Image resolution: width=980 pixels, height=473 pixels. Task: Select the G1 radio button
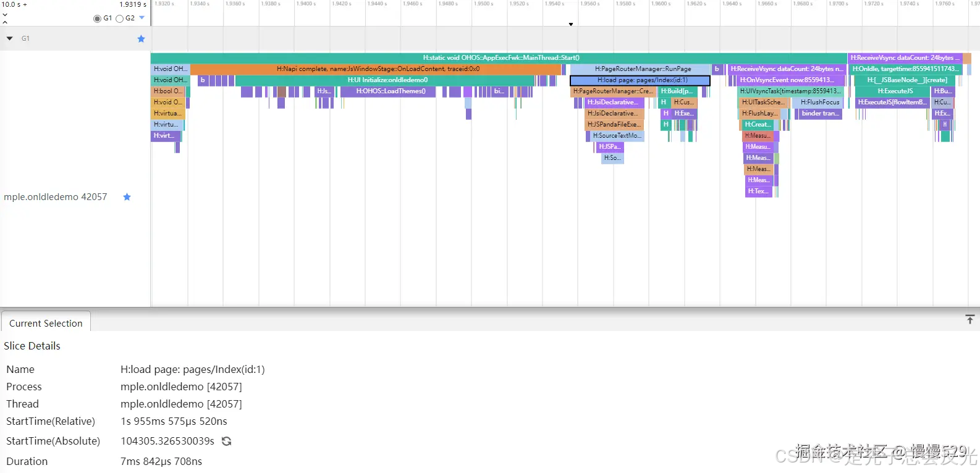[x=97, y=19]
